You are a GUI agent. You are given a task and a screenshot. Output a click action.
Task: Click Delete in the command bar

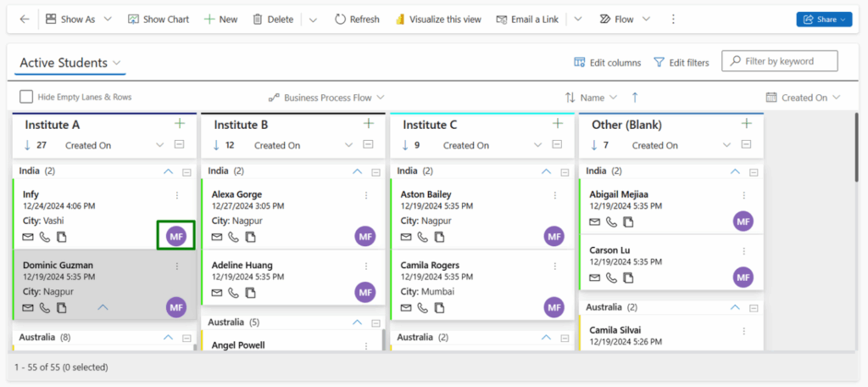(x=273, y=20)
